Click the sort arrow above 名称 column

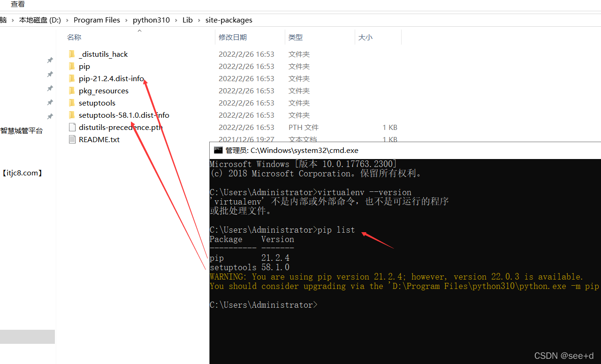139,30
